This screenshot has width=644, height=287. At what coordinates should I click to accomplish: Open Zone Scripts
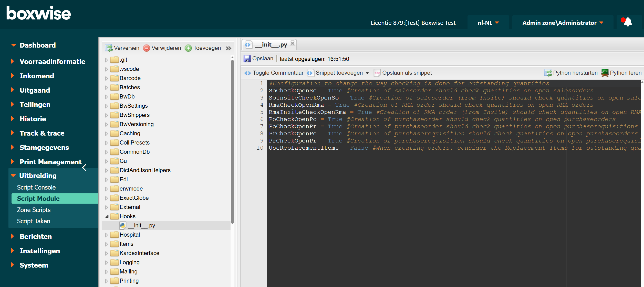[34, 210]
